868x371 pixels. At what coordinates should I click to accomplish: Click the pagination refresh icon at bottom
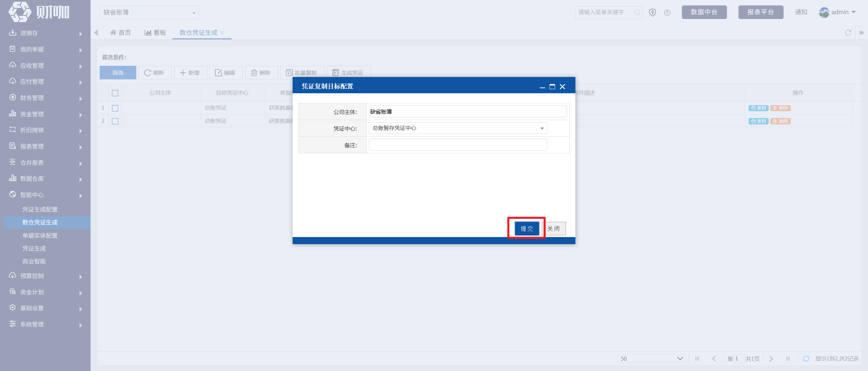[x=806, y=358]
